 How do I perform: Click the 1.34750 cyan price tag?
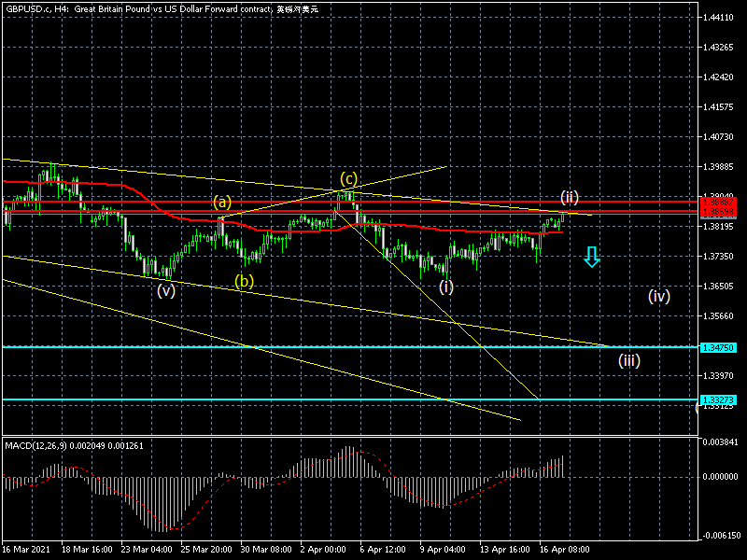(x=722, y=347)
